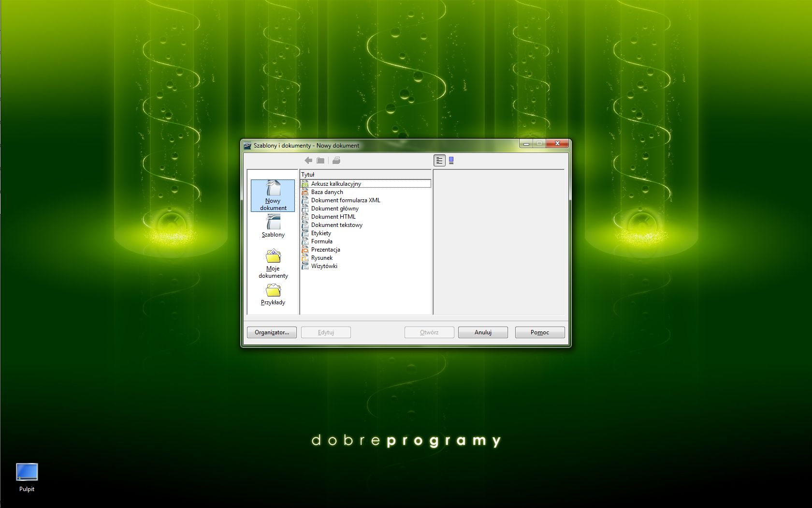This screenshot has height=508, width=812.
Task: Select Wizytówki entry
Action: pos(365,266)
